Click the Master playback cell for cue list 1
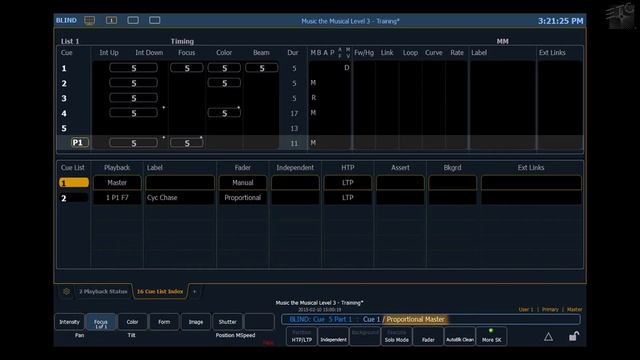Screen dimensions: 640x360 click(x=117, y=183)
